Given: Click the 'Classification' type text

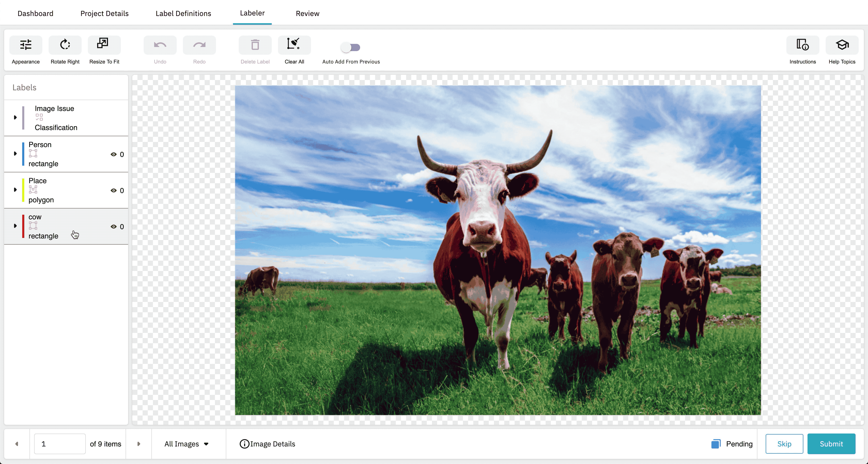Looking at the screenshot, I should 56,128.
